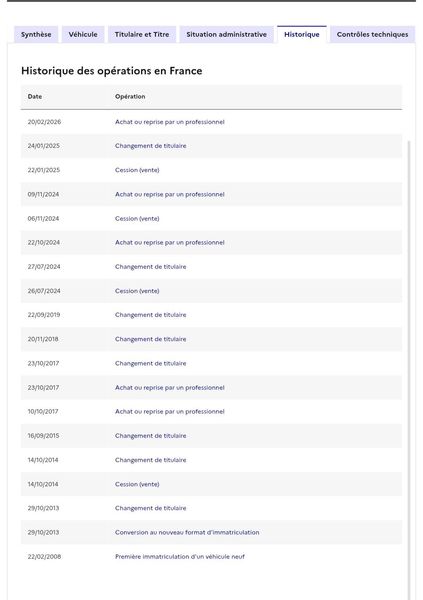The height and width of the screenshot is (600, 423).
Task: Click the Opération column header
Action: click(x=130, y=96)
